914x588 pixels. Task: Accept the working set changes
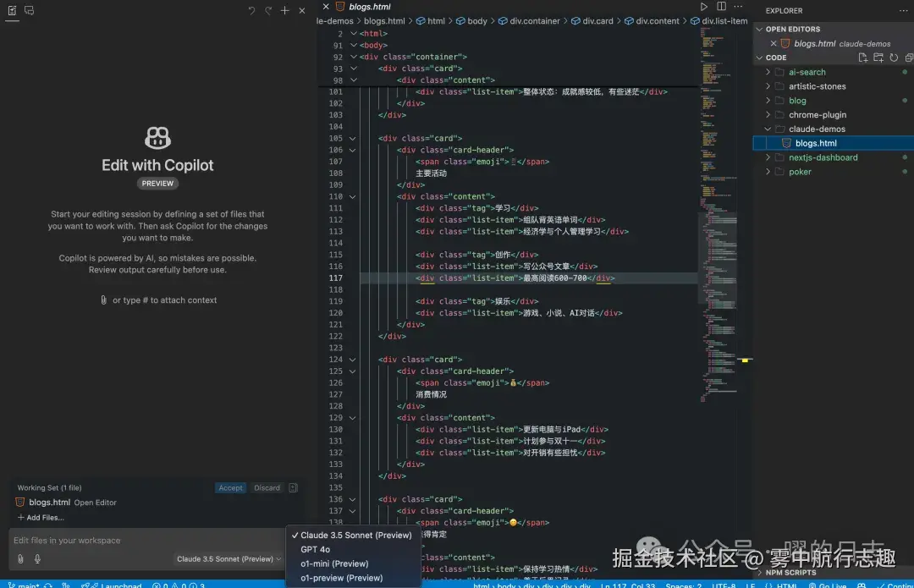point(231,488)
